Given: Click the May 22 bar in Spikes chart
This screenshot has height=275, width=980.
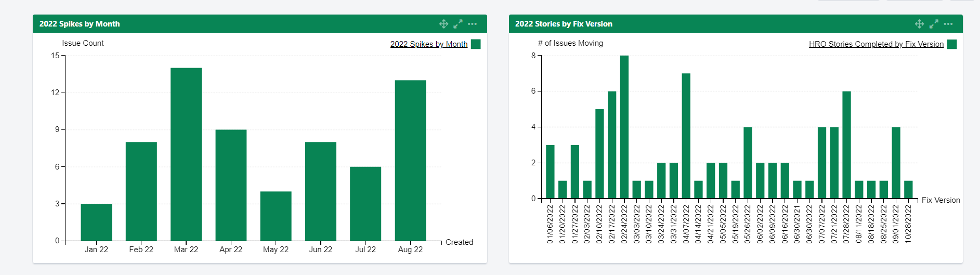Looking at the screenshot, I should click(276, 216).
